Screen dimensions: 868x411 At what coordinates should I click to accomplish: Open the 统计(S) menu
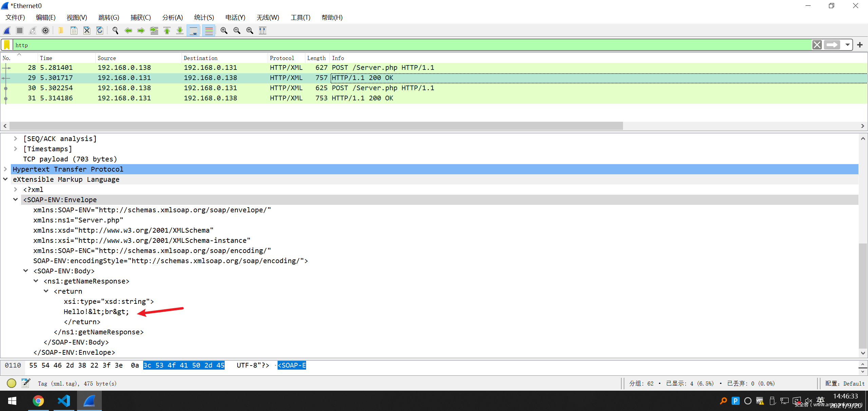pos(204,17)
